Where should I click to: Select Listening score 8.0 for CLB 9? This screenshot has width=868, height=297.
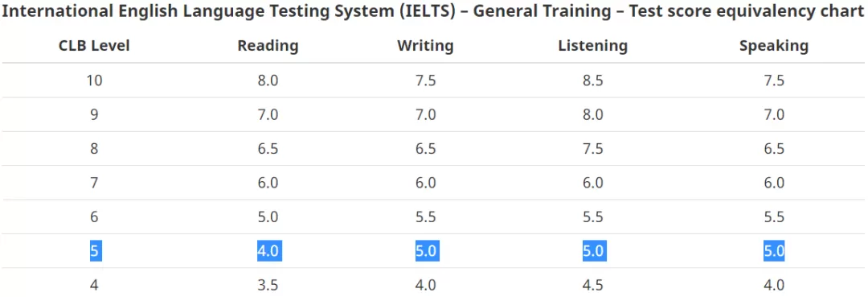click(593, 115)
